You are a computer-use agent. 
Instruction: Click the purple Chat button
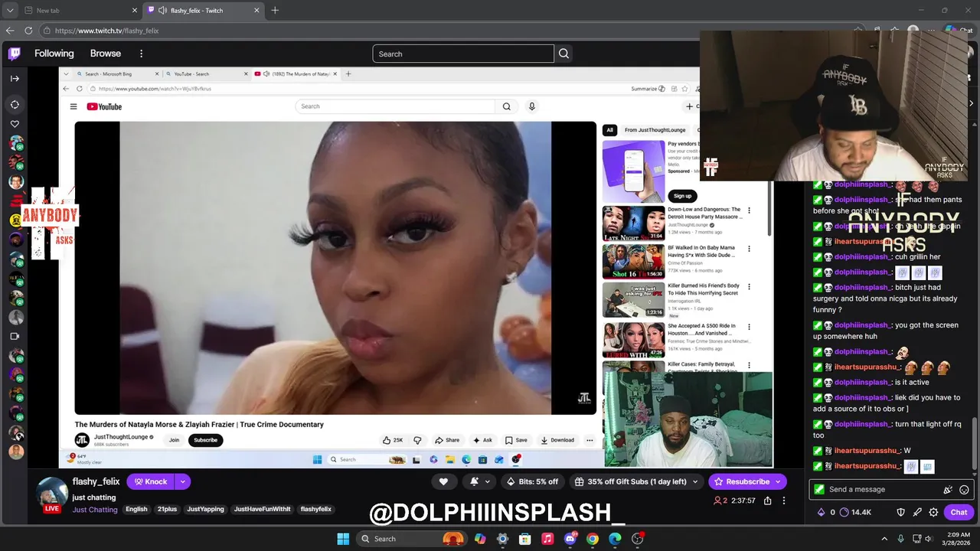click(x=959, y=512)
